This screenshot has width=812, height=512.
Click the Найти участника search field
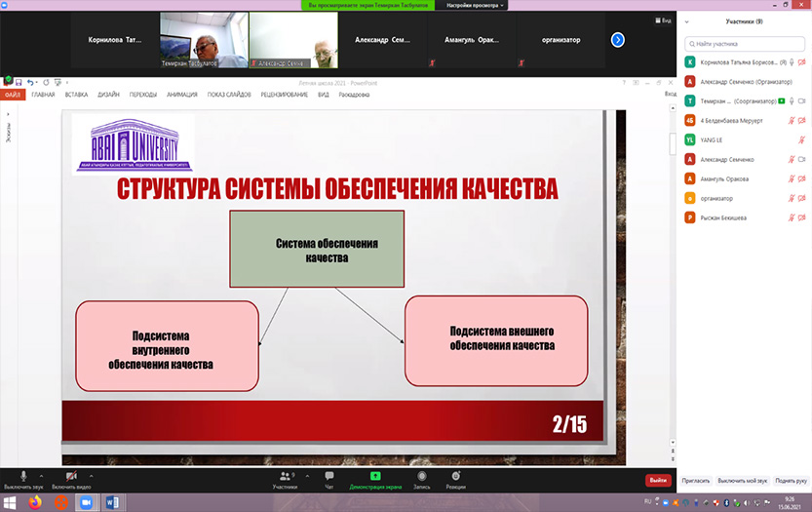746,43
